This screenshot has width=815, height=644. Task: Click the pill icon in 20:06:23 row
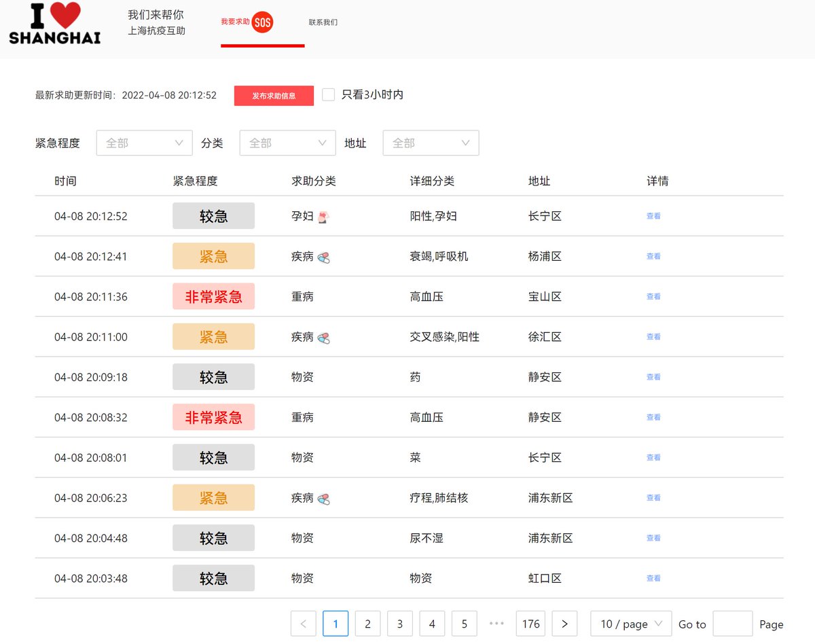point(324,499)
